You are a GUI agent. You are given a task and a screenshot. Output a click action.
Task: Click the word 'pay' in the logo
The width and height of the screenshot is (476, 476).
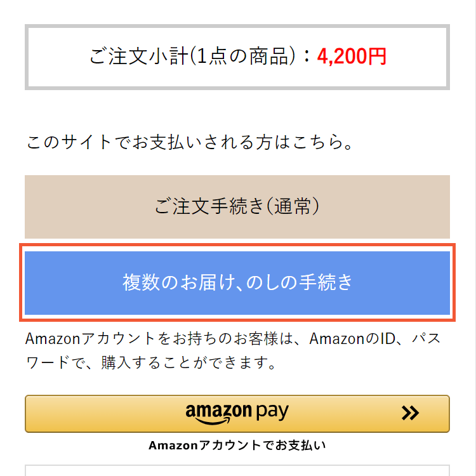coord(272,413)
